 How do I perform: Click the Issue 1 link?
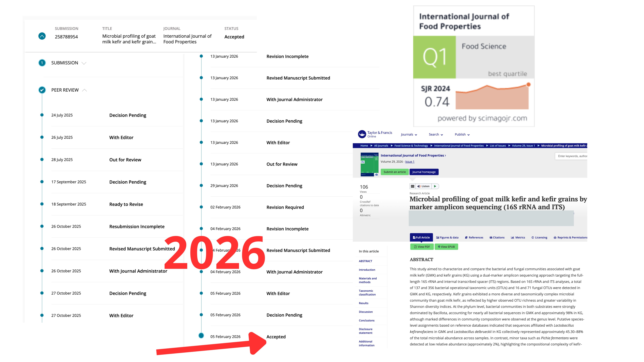point(410,162)
